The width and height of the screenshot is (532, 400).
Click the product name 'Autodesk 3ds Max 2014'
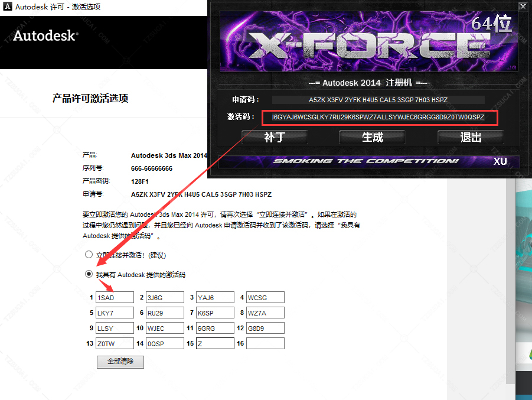coord(169,155)
